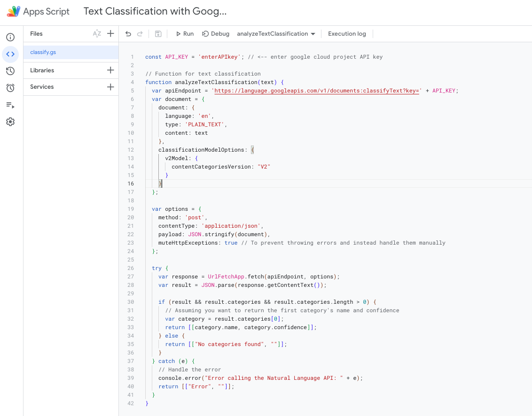
Task: Open the Executions list icon
Action: coord(10,105)
